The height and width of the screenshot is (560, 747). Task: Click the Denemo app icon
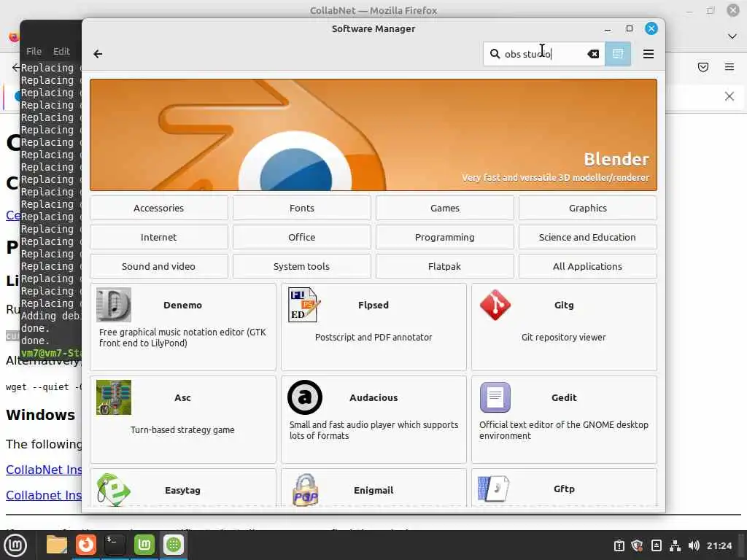coord(113,305)
